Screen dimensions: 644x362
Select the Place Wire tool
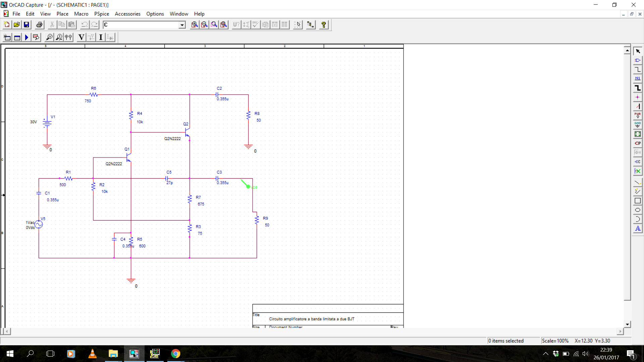[637, 69]
